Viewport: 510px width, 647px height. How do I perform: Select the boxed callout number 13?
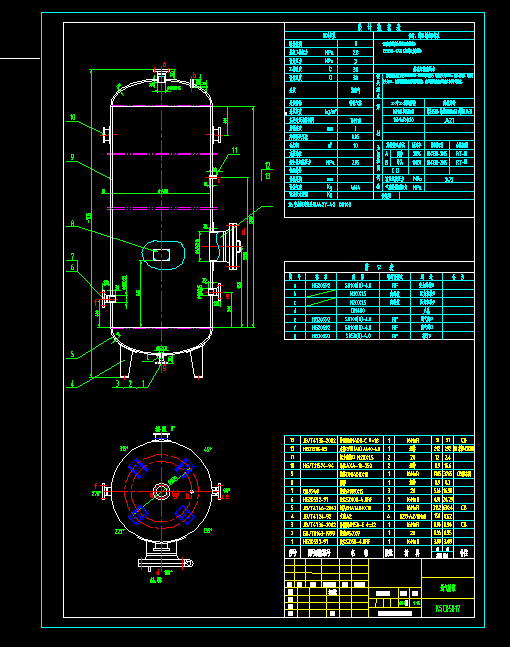[x=268, y=176]
